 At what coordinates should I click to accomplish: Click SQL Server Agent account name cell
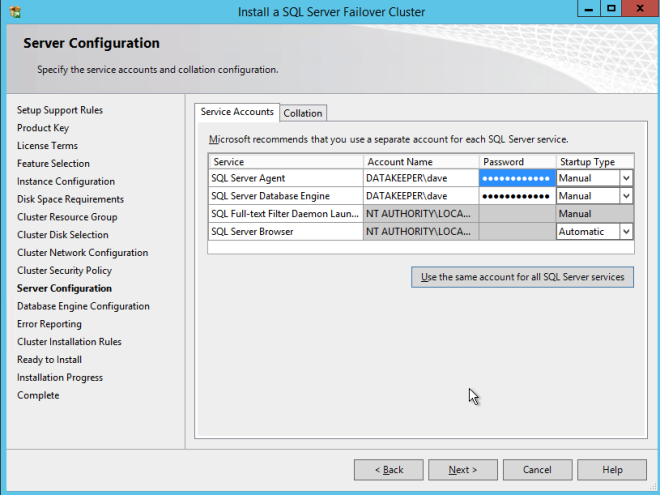[x=420, y=178]
